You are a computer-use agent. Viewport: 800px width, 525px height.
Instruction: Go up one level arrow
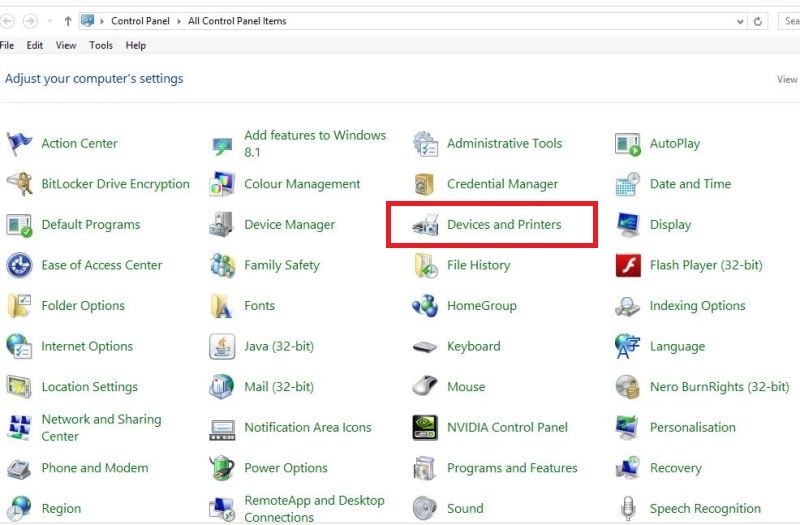(68, 21)
